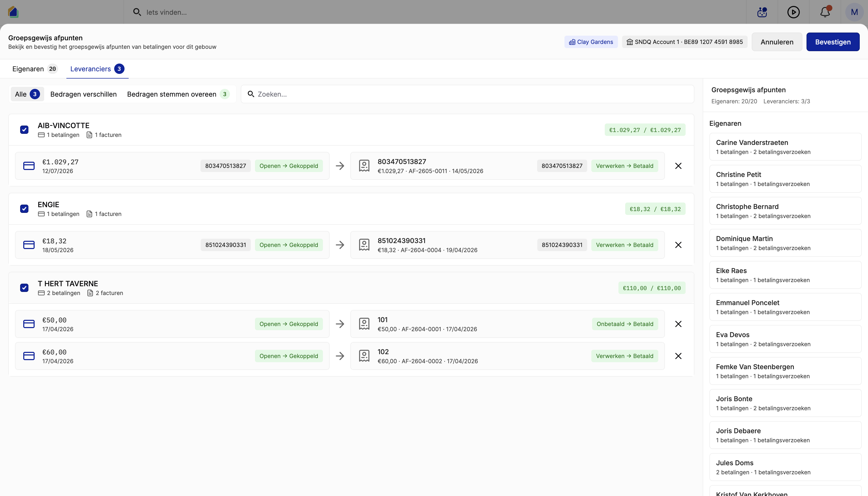The image size is (868, 496).
Task: Filter by Alle
Action: (27, 94)
